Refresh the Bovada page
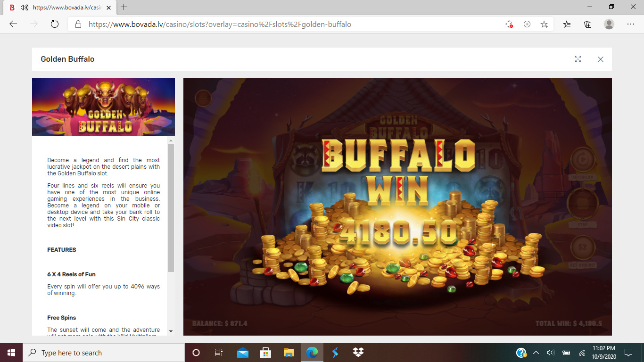The width and height of the screenshot is (644, 362). point(54,25)
